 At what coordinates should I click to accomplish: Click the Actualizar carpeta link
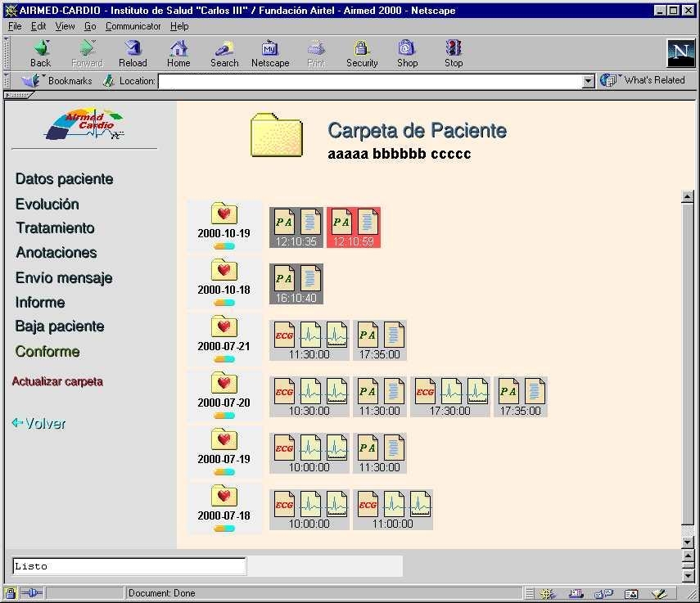57,382
